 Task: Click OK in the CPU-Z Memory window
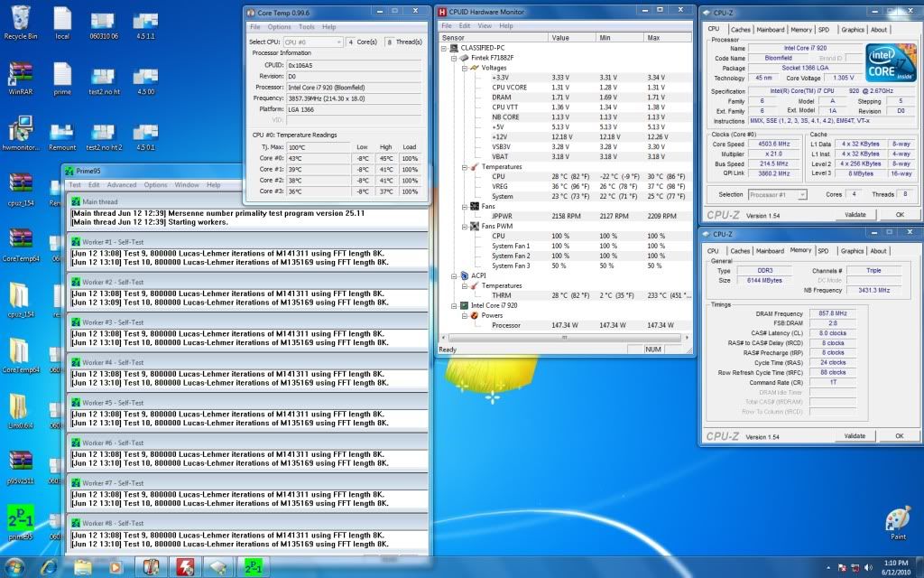click(x=899, y=435)
